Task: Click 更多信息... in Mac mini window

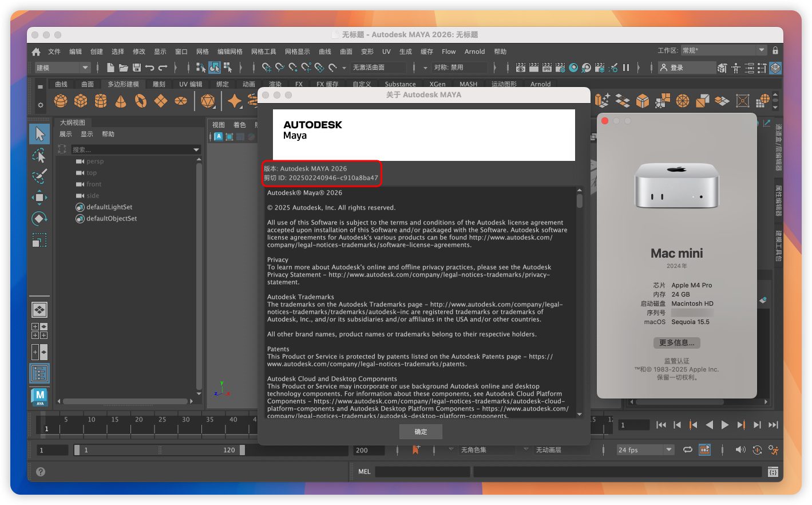Action: click(677, 342)
